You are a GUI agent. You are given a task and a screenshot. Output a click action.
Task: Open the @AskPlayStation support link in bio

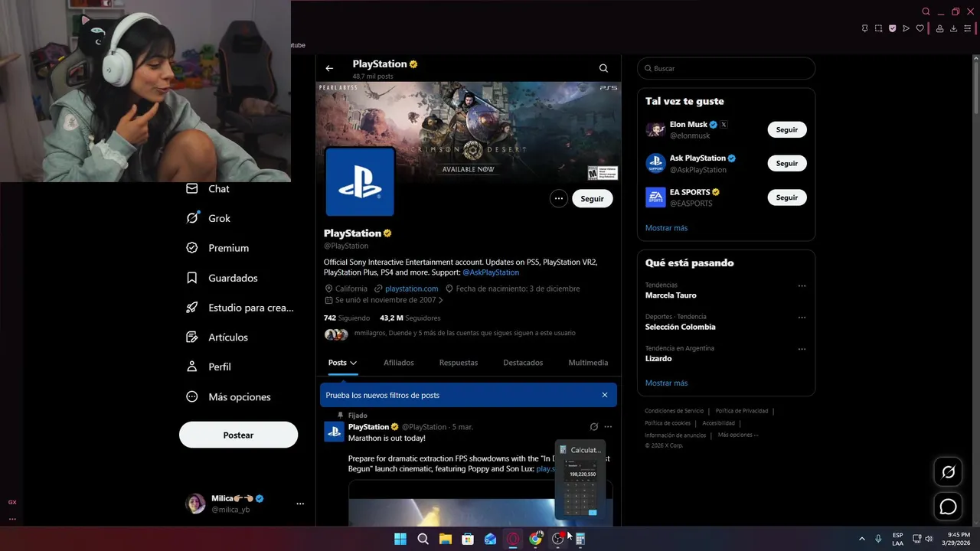click(x=491, y=272)
